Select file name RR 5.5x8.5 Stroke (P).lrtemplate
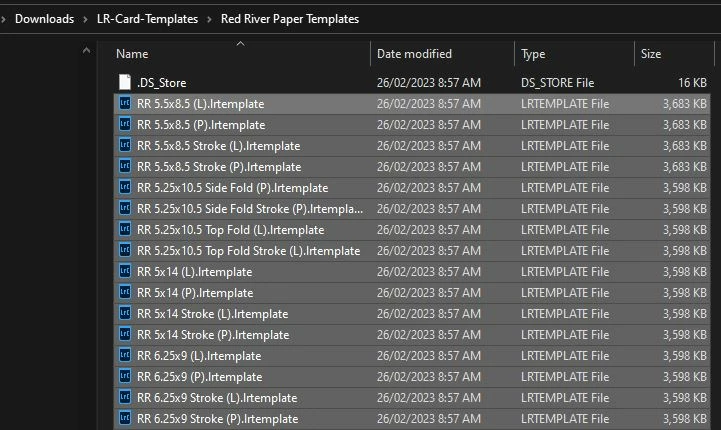The image size is (721, 430). (219, 167)
